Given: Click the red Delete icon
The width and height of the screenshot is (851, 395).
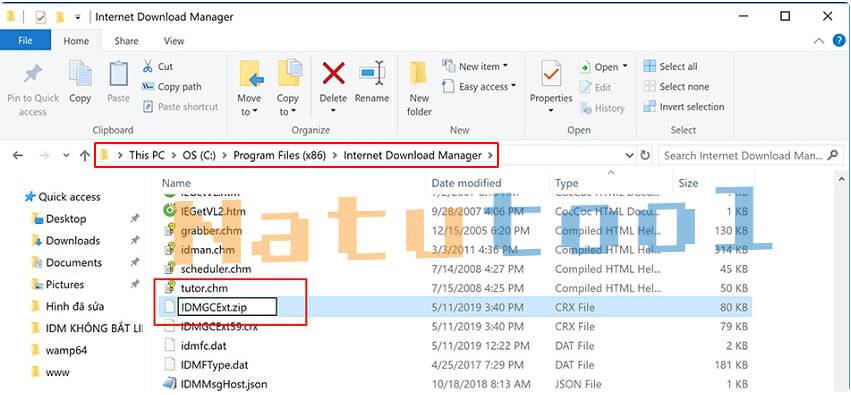Looking at the screenshot, I should [x=333, y=73].
